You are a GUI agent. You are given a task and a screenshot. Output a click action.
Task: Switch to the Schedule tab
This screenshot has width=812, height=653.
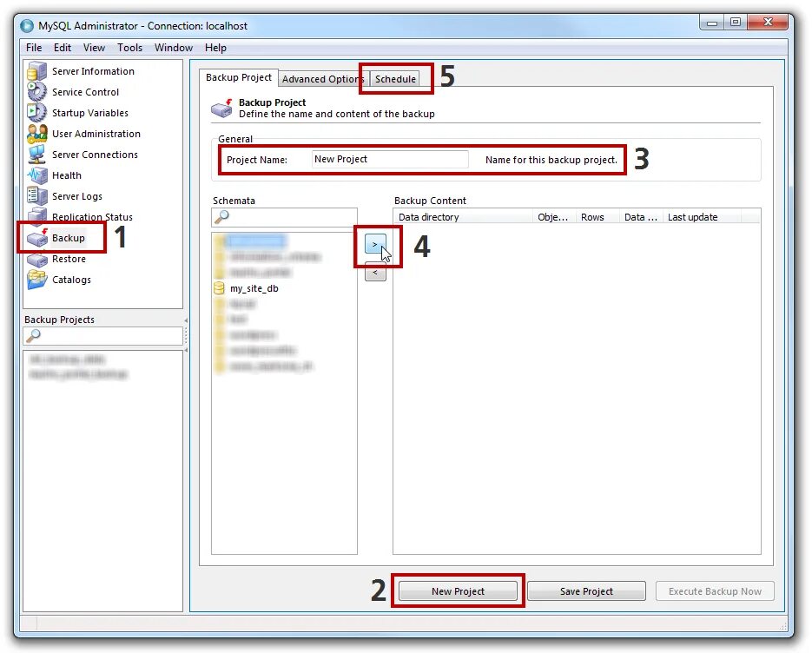[x=395, y=78]
